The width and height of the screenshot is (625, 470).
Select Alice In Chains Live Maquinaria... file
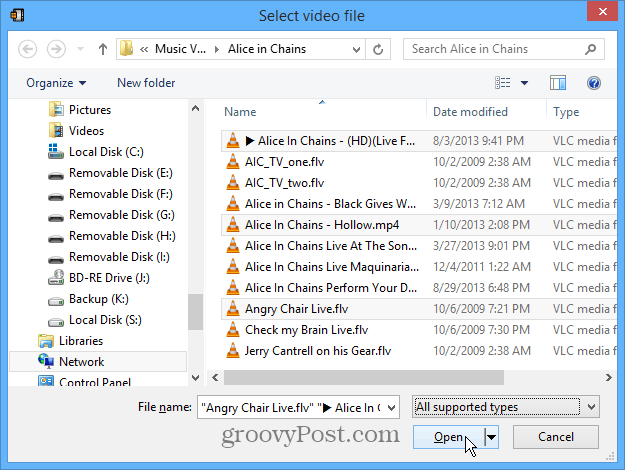(419, 267)
